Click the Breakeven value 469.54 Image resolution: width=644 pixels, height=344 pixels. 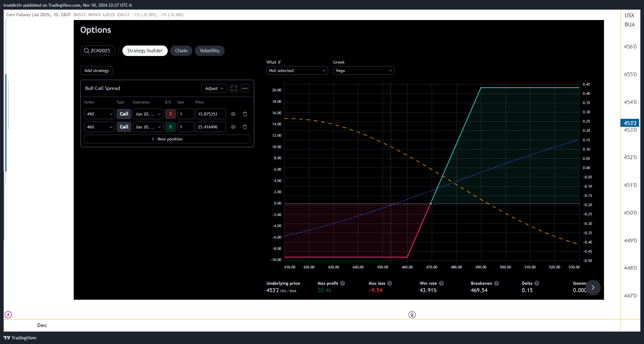pos(479,290)
